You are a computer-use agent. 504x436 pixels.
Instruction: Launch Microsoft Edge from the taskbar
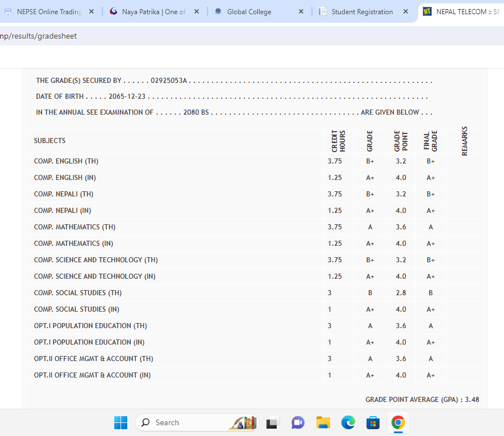[x=348, y=422]
